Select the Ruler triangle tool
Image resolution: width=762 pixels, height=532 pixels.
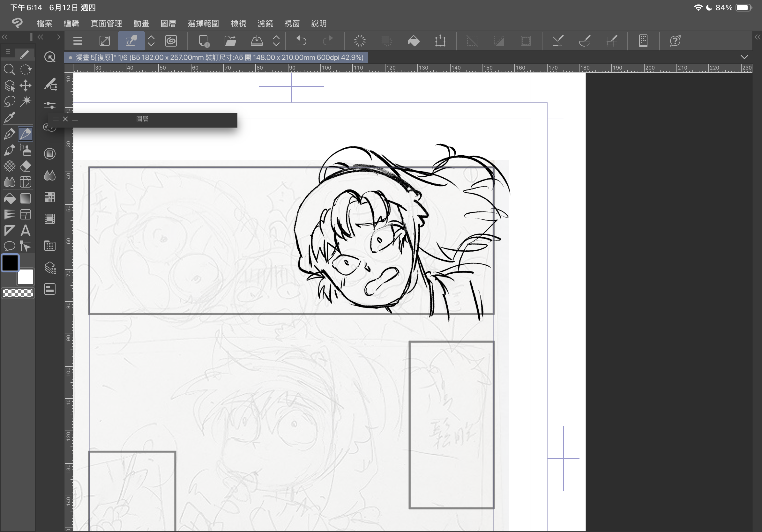9,230
